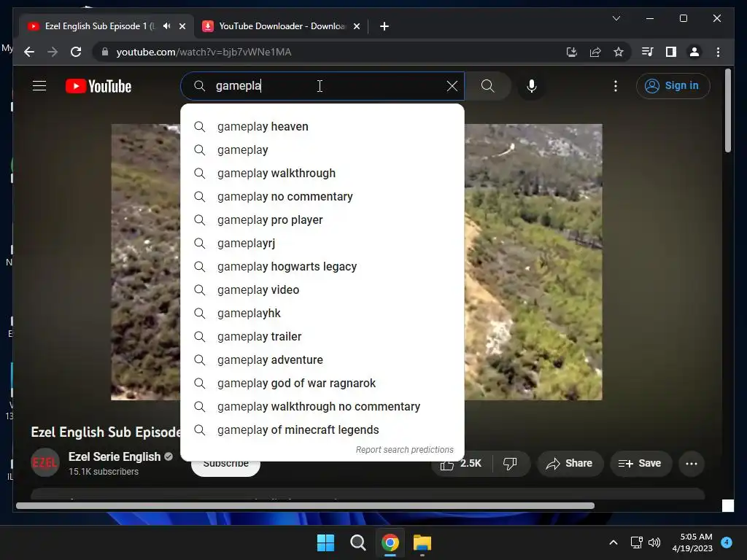Submit search with magnifier button
Image resolution: width=747 pixels, height=560 pixels.
488,86
